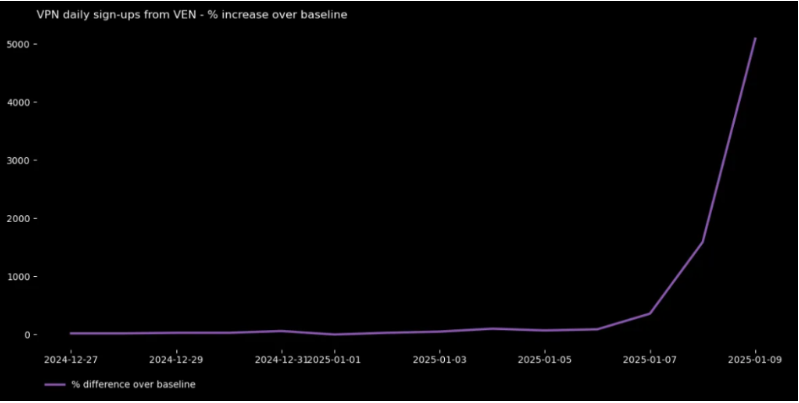Click the purple legend line swatch
This screenshot has width=799, height=403.
tap(55, 385)
